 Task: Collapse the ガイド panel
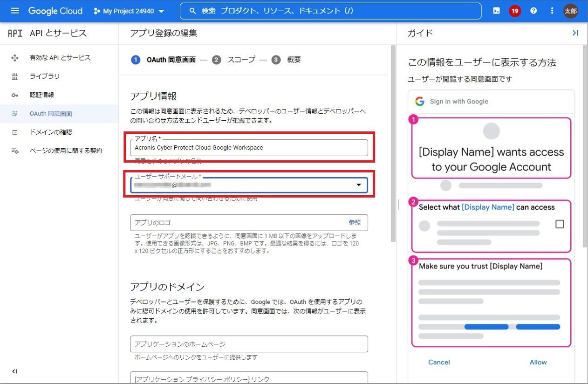coord(575,33)
